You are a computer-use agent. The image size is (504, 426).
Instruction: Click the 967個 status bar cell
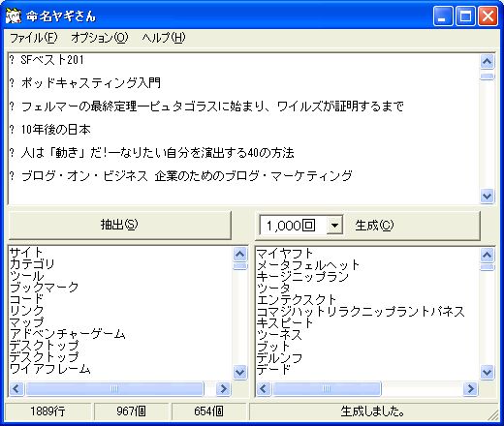[x=131, y=411]
